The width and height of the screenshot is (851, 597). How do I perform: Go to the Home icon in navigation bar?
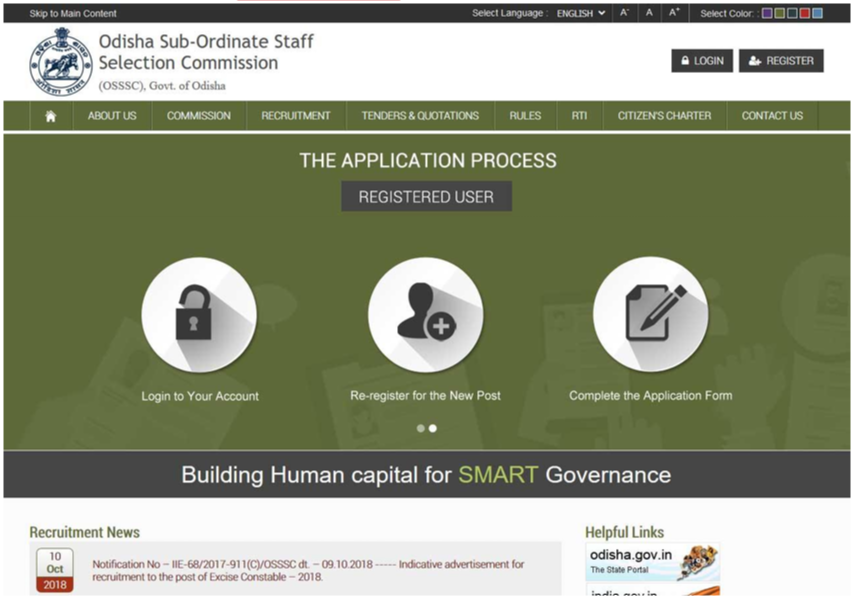[50, 116]
